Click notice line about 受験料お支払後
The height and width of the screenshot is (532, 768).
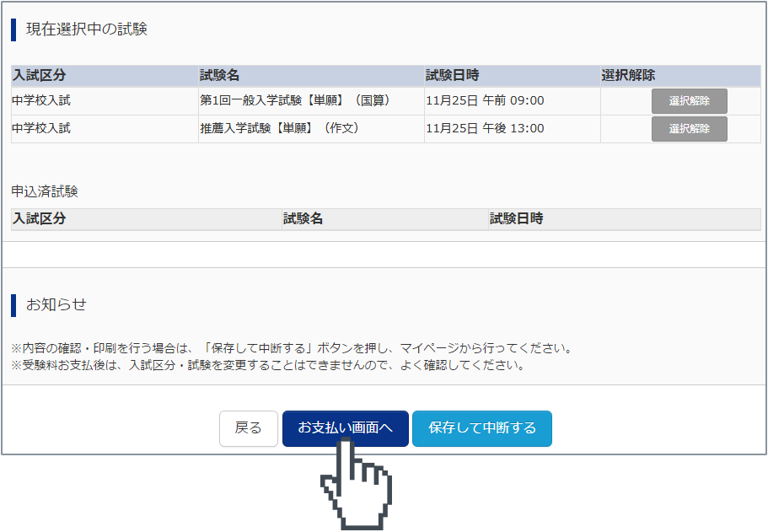pos(268,365)
